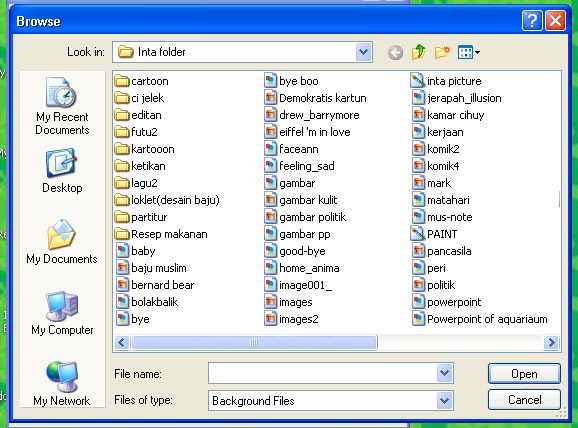The width and height of the screenshot is (578, 428).
Task: Create new folder icon in toolbar
Action: click(x=442, y=52)
